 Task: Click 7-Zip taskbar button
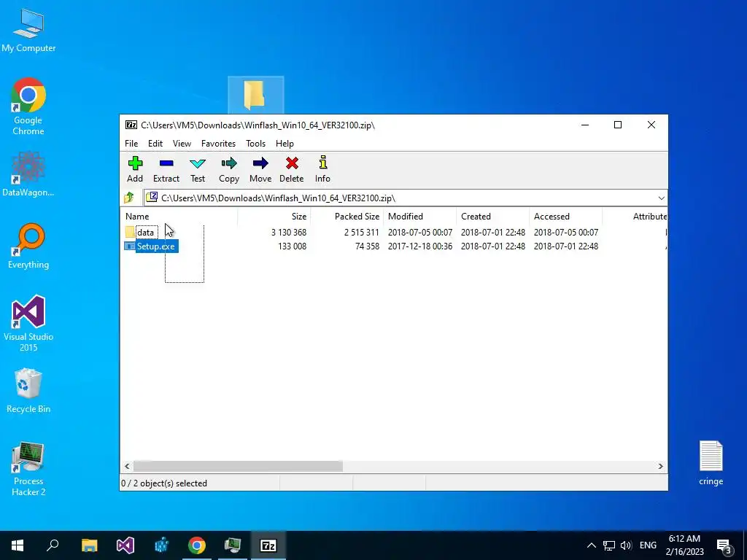click(x=268, y=545)
